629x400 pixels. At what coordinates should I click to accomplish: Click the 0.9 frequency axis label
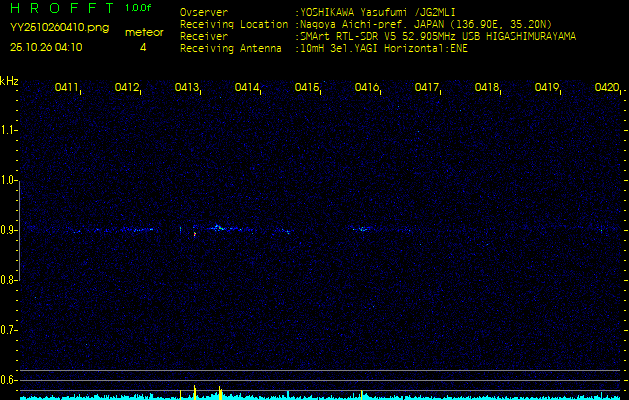[x=9, y=230]
